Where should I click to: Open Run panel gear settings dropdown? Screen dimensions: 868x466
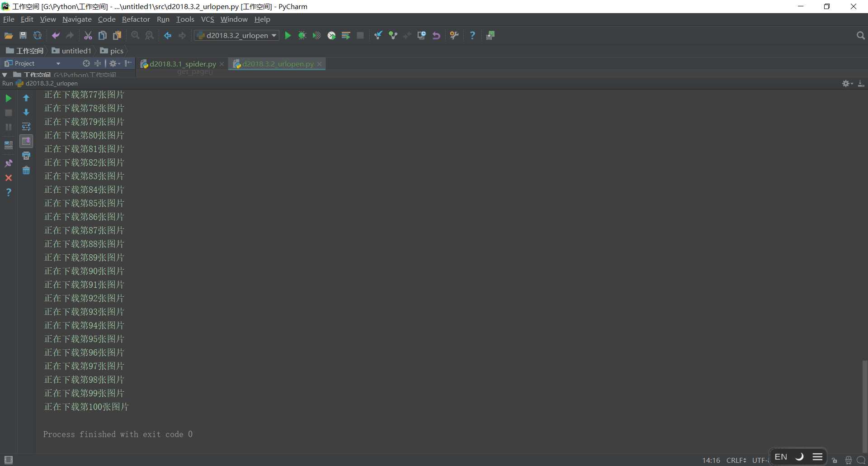[847, 83]
